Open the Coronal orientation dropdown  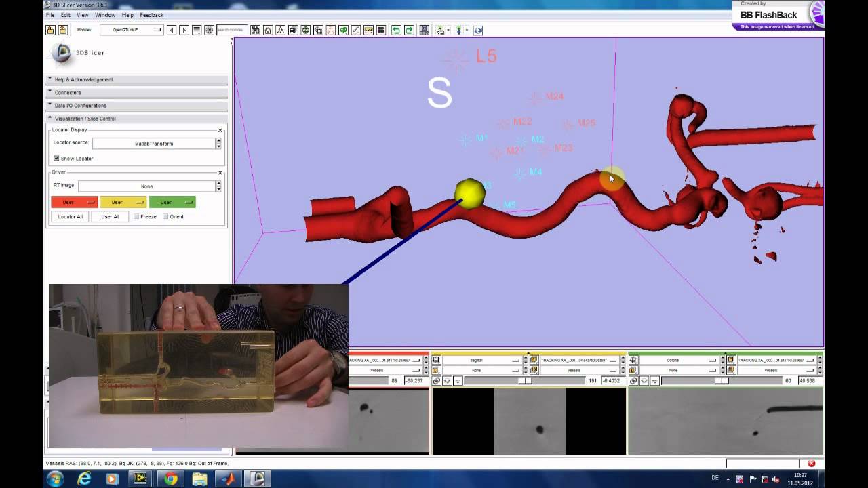click(679, 359)
